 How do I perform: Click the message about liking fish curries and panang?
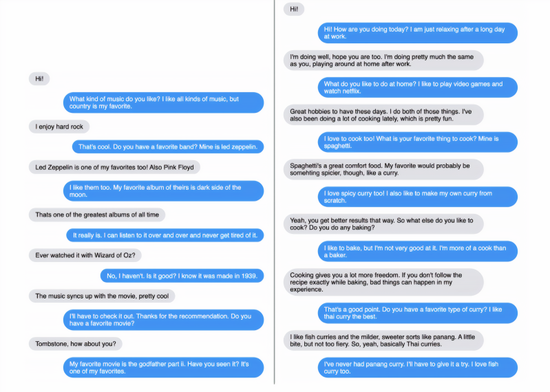tap(383, 340)
